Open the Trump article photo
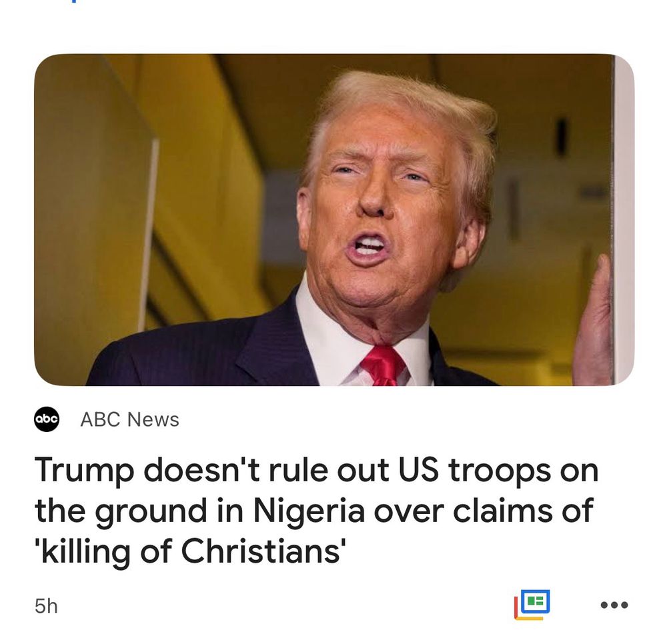Screen dimensions: 667x644 click(x=334, y=220)
